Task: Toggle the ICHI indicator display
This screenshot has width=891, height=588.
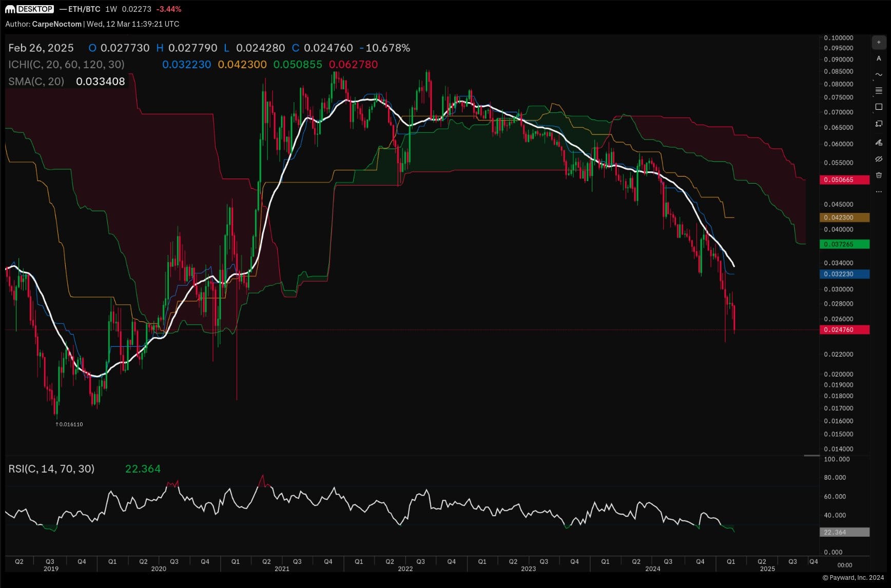Action: (x=66, y=64)
